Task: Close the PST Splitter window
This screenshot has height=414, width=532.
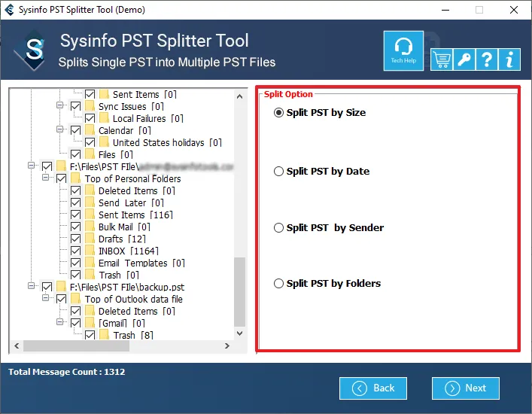Action: [514, 10]
